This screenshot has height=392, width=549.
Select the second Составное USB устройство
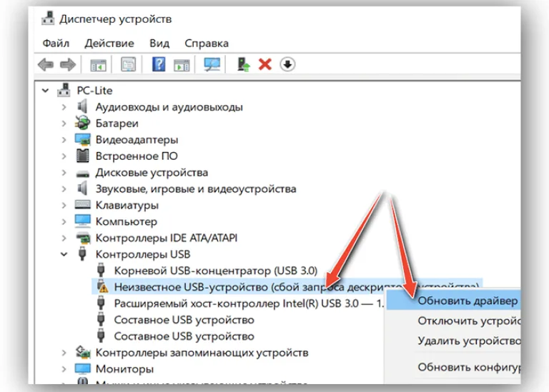pos(184,336)
